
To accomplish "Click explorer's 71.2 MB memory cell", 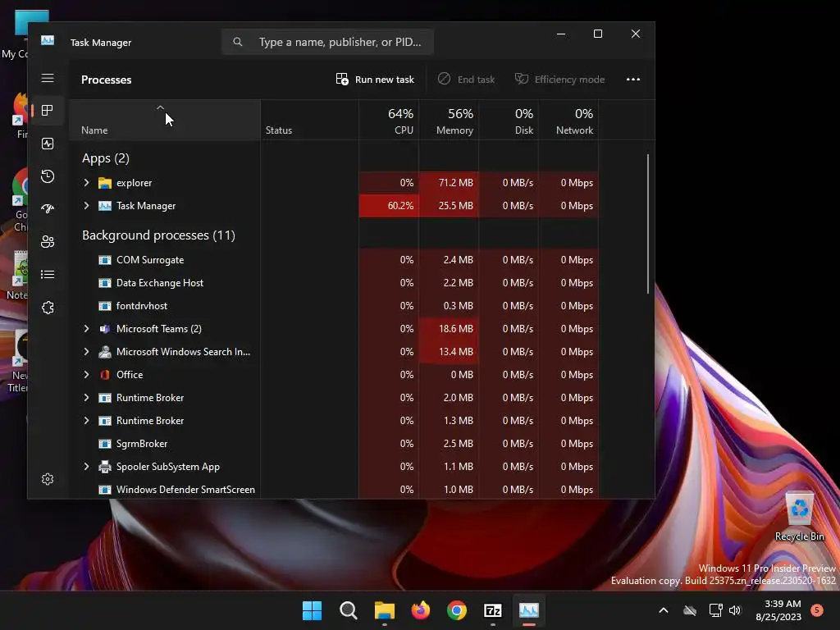I will pos(449,183).
